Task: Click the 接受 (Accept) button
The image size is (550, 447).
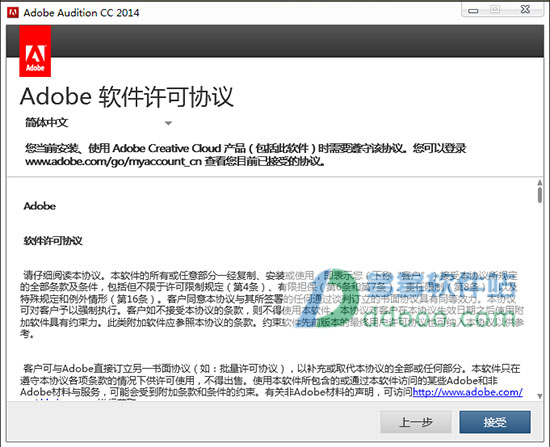Action: (495, 422)
